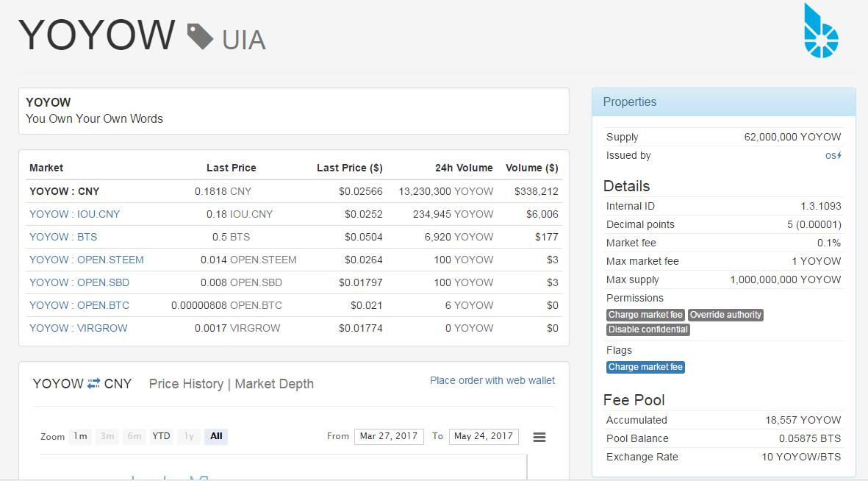This screenshot has width=868, height=481.
Task: Click the From date field Mar 27, 2017
Action: coord(389,437)
